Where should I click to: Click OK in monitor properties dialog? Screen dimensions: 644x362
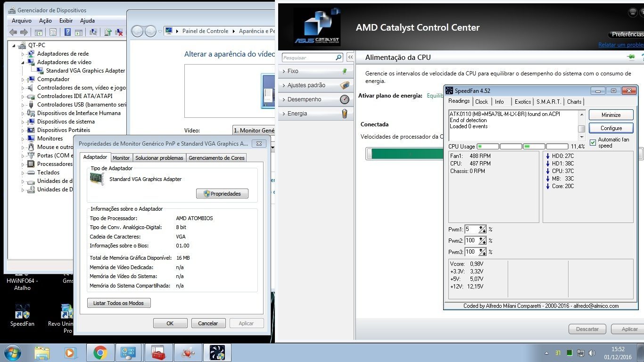(x=170, y=323)
